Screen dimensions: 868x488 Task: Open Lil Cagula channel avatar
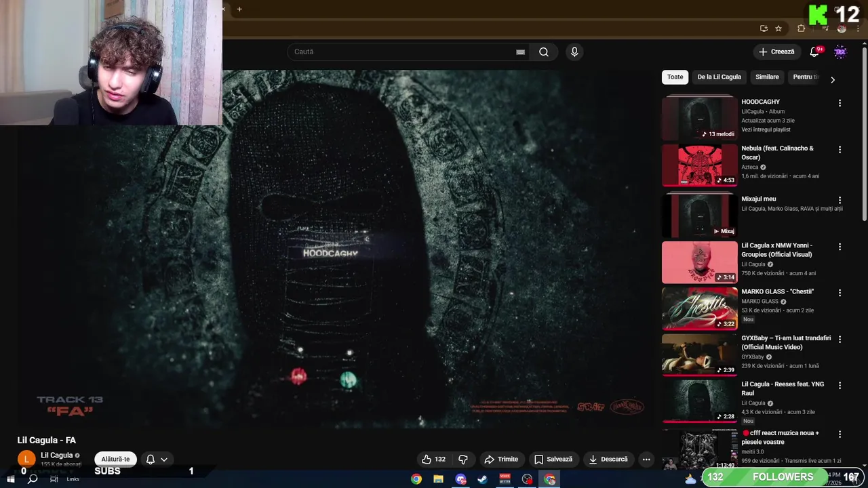pyautogui.click(x=26, y=459)
